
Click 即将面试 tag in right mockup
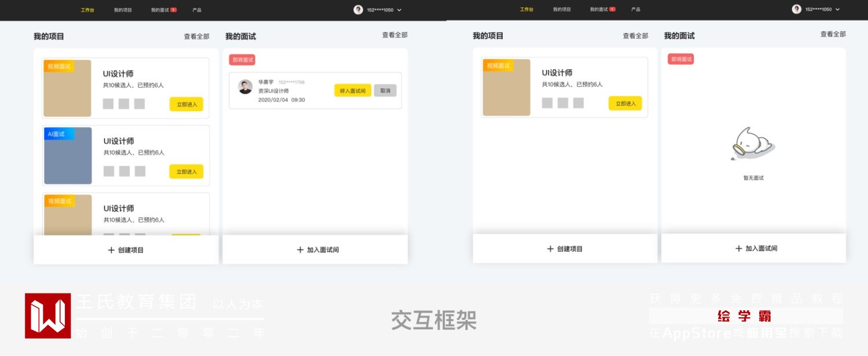681,59
